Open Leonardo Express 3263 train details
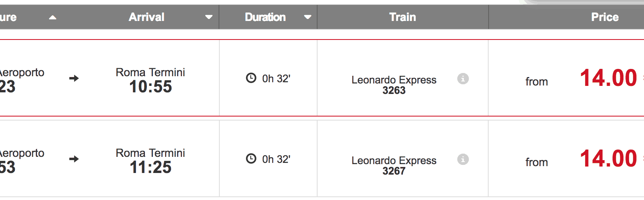The image size is (644, 200). (x=394, y=85)
